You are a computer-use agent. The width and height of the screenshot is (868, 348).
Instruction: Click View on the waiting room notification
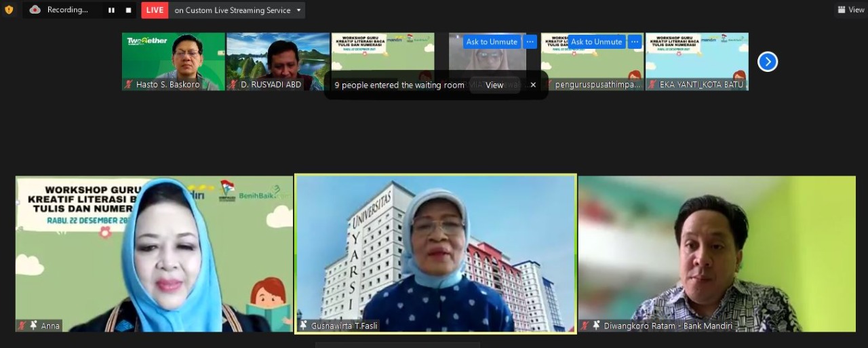pyautogui.click(x=494, y=85)
